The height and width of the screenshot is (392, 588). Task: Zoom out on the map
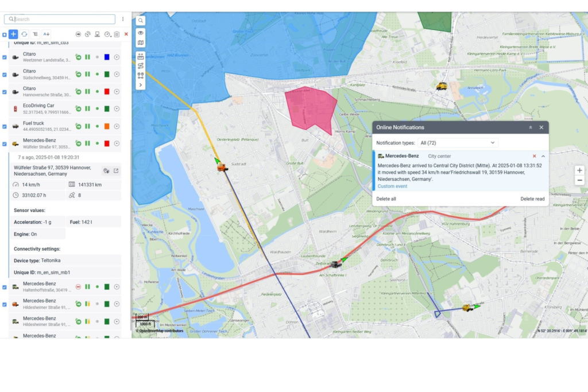coord(579,180)
